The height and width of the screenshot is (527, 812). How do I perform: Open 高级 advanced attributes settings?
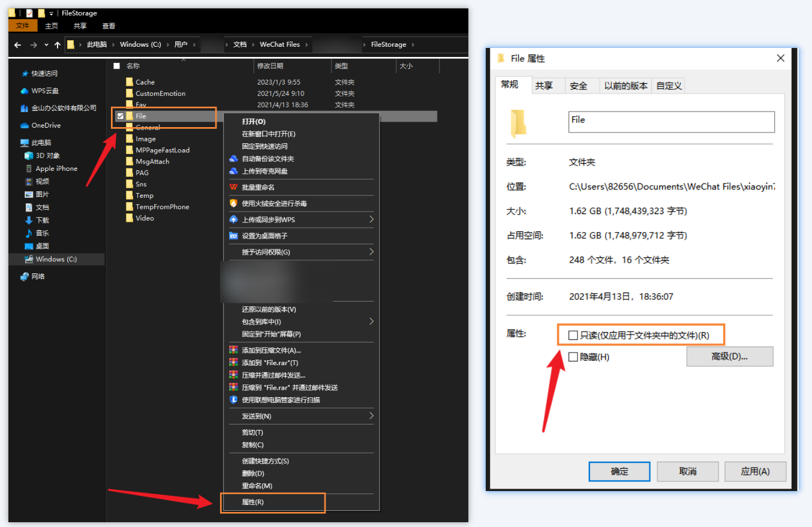click(729, 356)
